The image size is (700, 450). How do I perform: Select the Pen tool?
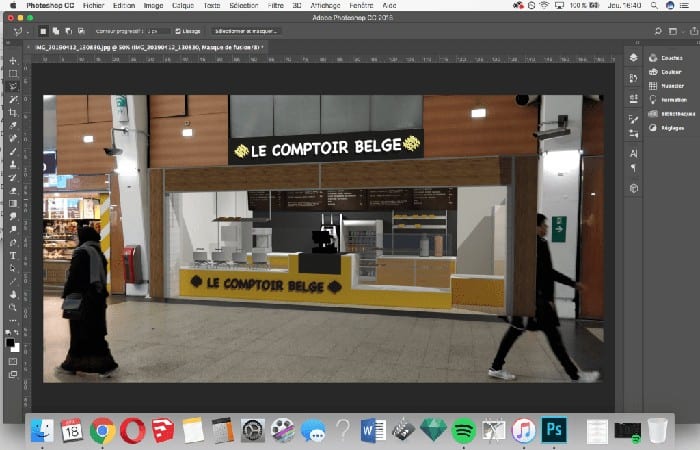[13, 242]
